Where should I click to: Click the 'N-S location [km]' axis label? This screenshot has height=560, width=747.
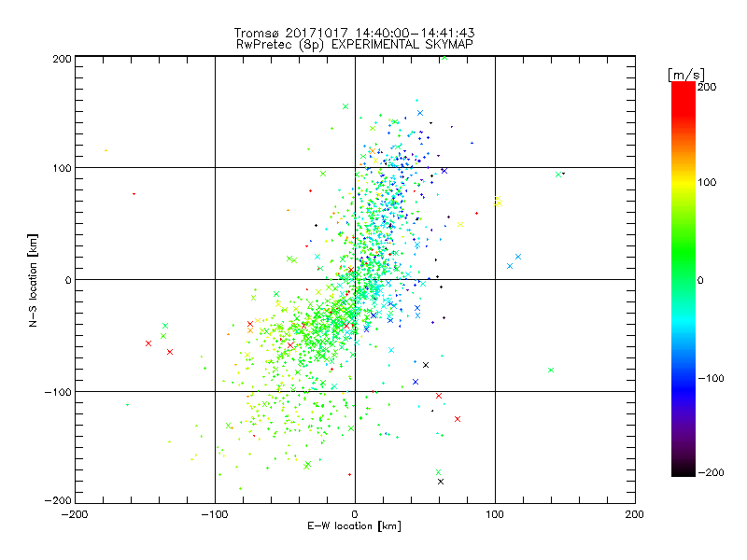(x=33, y=281)
